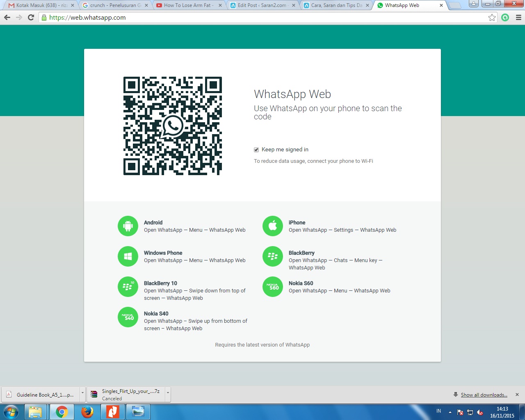The height and width of the screenshot is (420, 525).
Task: Switch to the Kotak Masuk Gmail tab
Action: coord(41,5)
